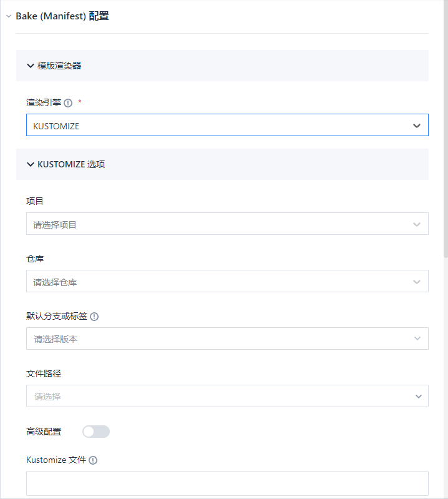Click the Bake (Manifest) 配置 heading
This screenshot has height=499, width=448.
pyautogui.click(x=62, y=16)
